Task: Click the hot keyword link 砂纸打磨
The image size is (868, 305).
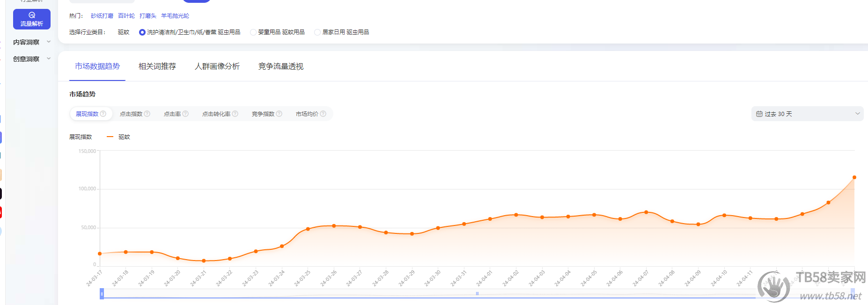Action: coord(102,16)
